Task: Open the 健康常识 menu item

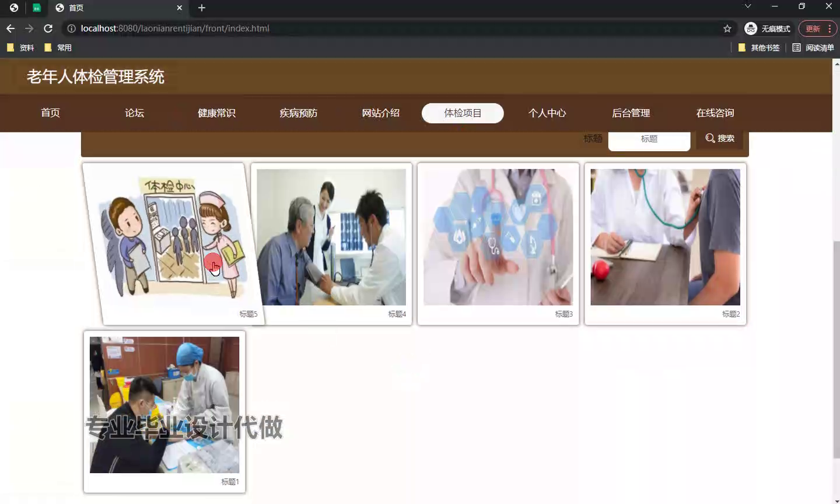Action: 216,113
